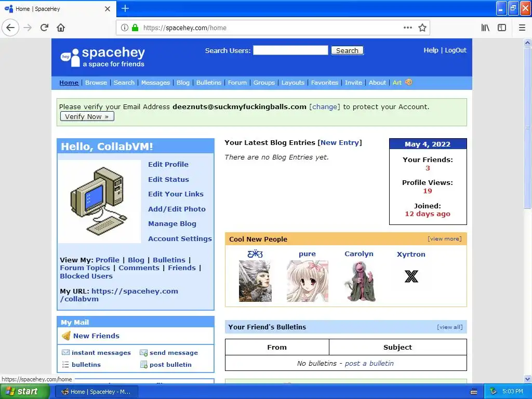Open Account Settings link
Image resolution: width=532 pixels, height=399 pixels.
(x=180, y=238)
